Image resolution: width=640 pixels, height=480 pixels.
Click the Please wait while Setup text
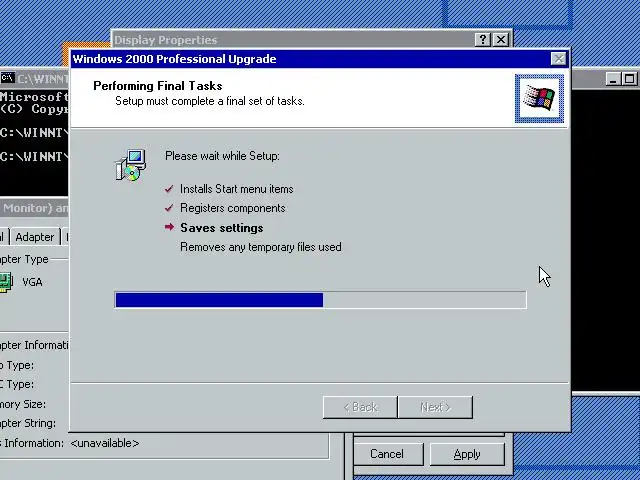[222, 156]
